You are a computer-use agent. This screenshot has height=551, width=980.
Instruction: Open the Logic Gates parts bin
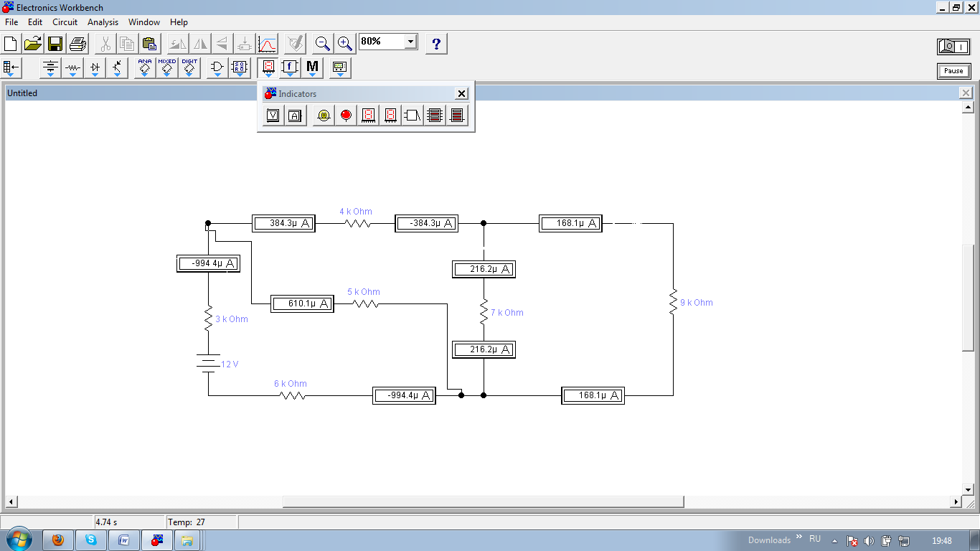pos(217,69)
